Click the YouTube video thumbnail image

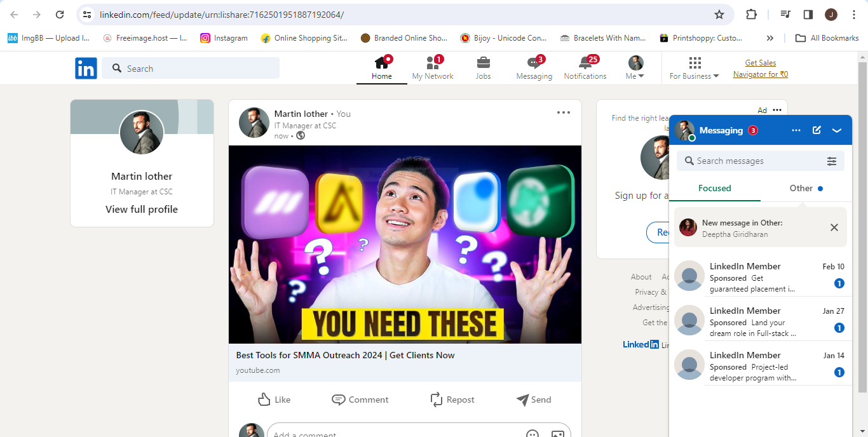(x=405, y=245)
